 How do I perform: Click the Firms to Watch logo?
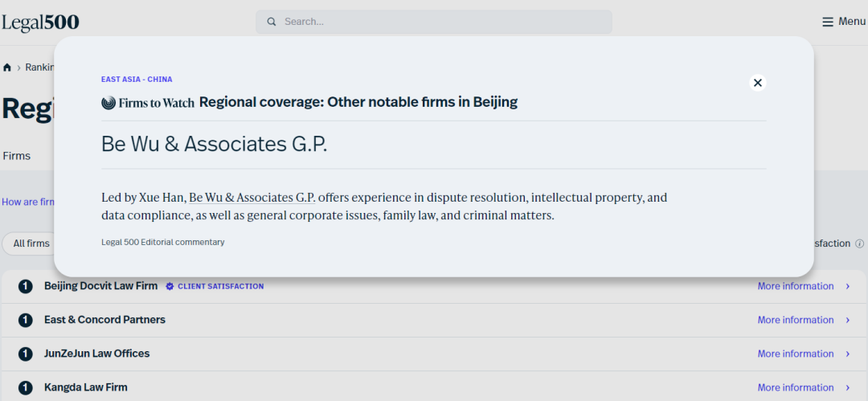tap(148, 103)
